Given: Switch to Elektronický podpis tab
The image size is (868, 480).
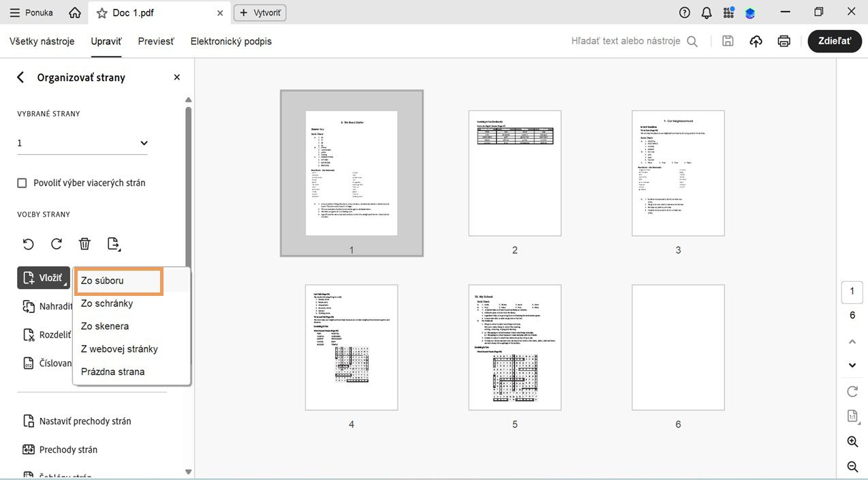Looking at the screenshot, I should 231,41.
